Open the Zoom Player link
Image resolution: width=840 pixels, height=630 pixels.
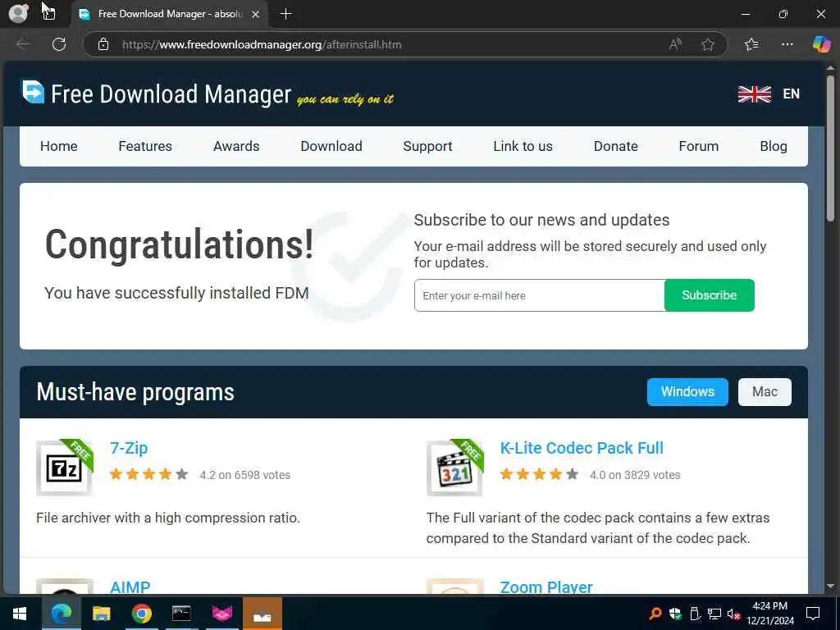point(546,587)
